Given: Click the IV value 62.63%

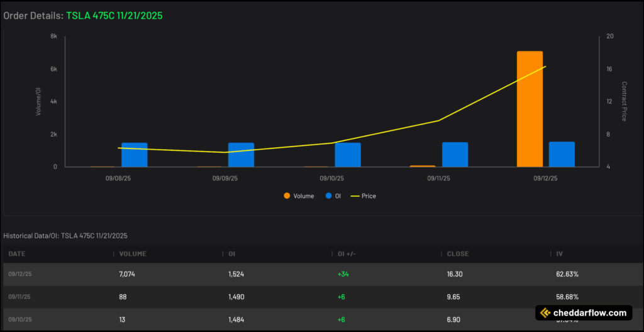Looking at the screenshot, I should (x=567, y=274).
